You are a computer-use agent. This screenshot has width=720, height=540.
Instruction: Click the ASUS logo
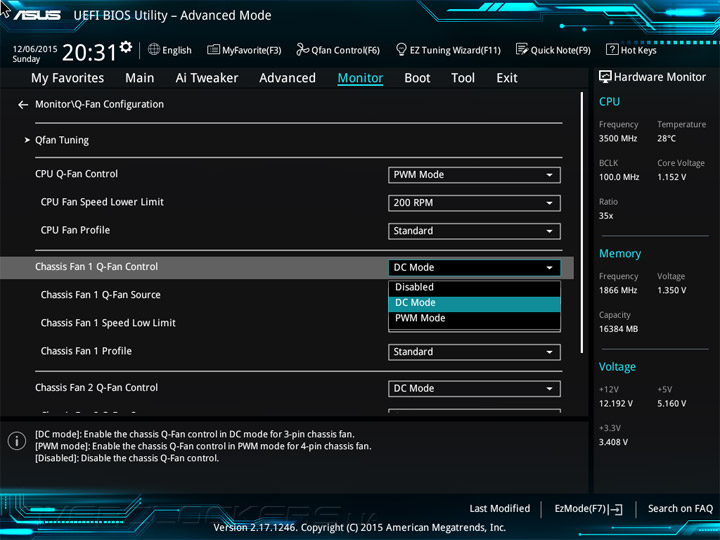(x=37, y=15)
